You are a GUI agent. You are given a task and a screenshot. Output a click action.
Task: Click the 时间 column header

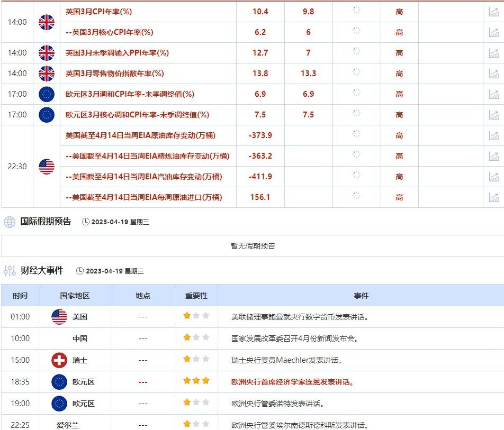pos(20,296)
